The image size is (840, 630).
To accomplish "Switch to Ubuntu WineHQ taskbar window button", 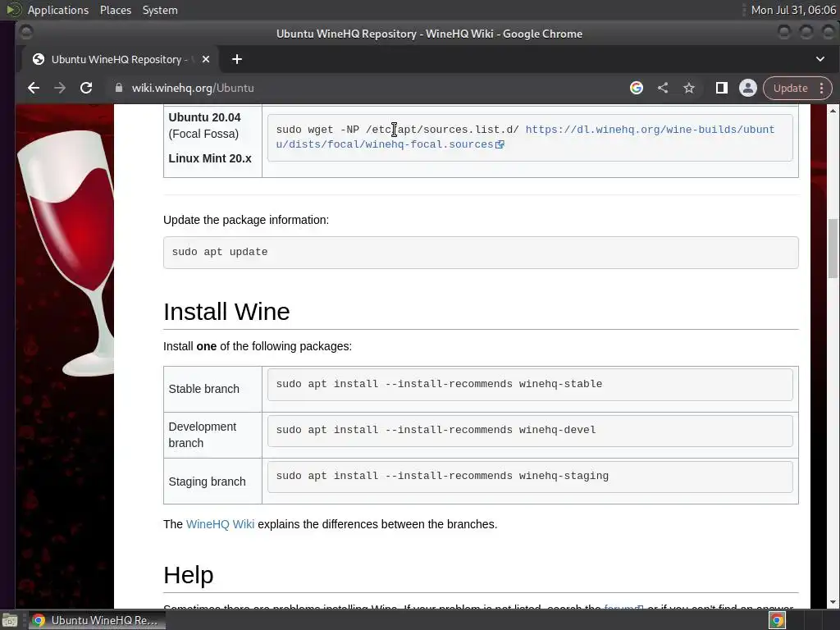I will click(x=97, y=620).
